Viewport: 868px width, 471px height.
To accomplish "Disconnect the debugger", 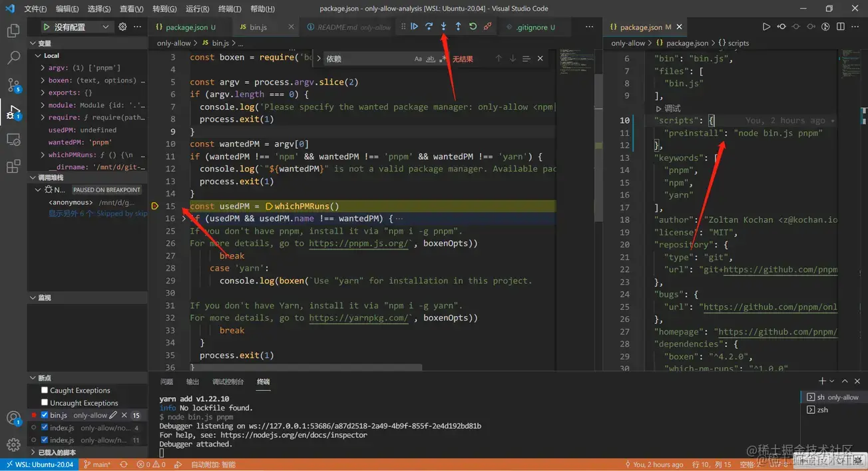I will [487, 27].
